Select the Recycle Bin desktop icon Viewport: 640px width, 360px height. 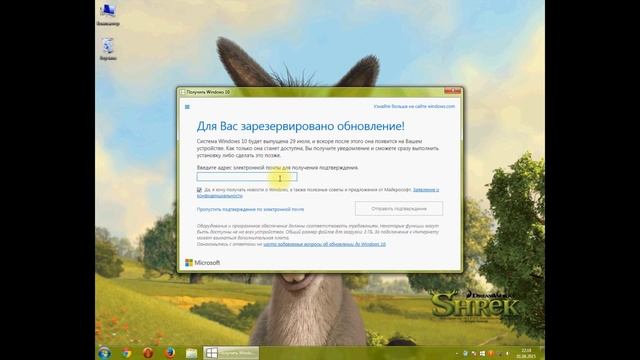pos(108,49)
